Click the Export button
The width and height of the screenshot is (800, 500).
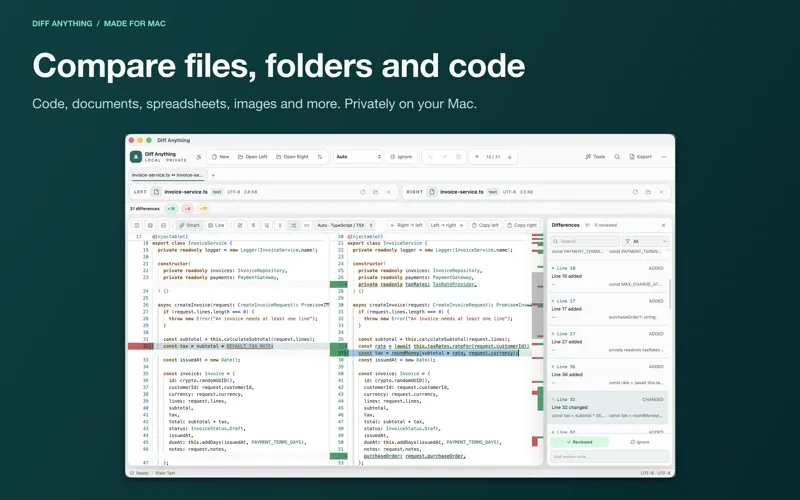coord(640,157)
